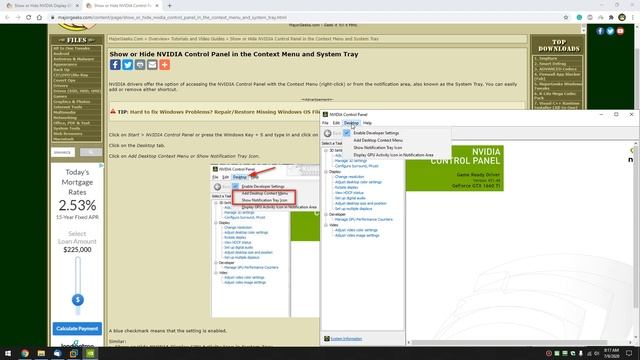Screen dimensions: 640x360
Task: Open Chrome from the taskbar
Action: click(24, 353)
